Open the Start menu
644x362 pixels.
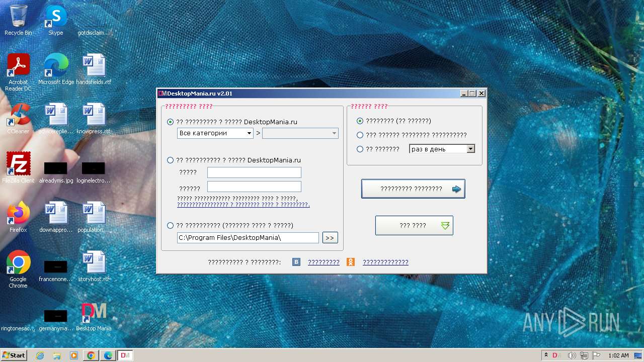coord(14,355)
